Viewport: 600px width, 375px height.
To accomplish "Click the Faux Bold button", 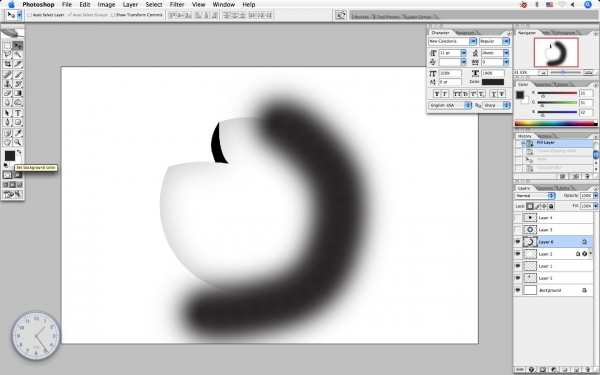I will point(437,94).
